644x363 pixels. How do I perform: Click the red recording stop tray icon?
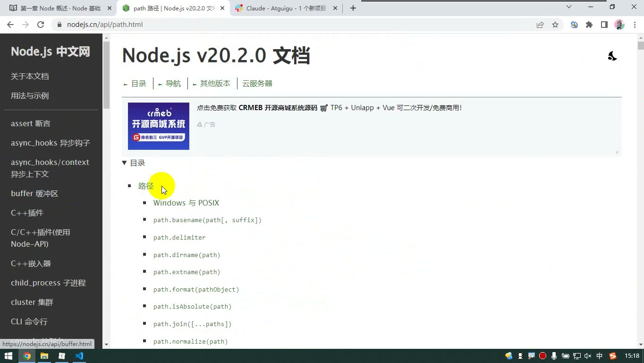click(x=542, y=356)
